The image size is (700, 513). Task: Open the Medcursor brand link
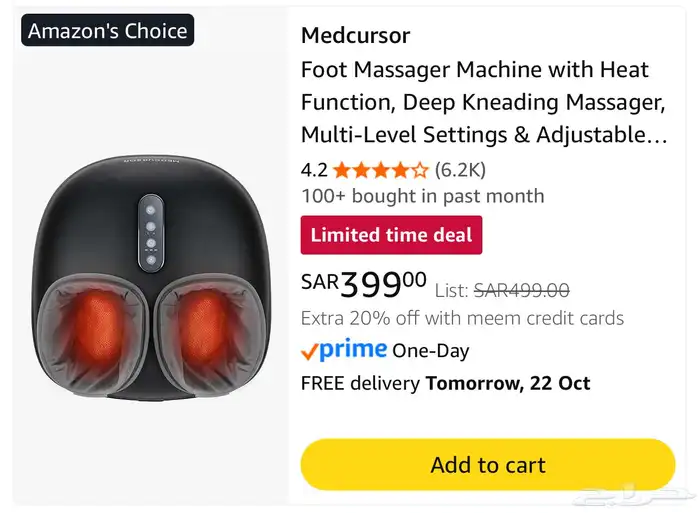tap(355, 36)
